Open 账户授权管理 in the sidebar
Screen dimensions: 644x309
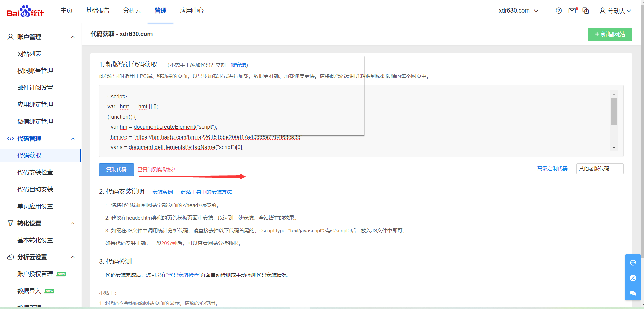pyautogui.click(x=35, y=274)
